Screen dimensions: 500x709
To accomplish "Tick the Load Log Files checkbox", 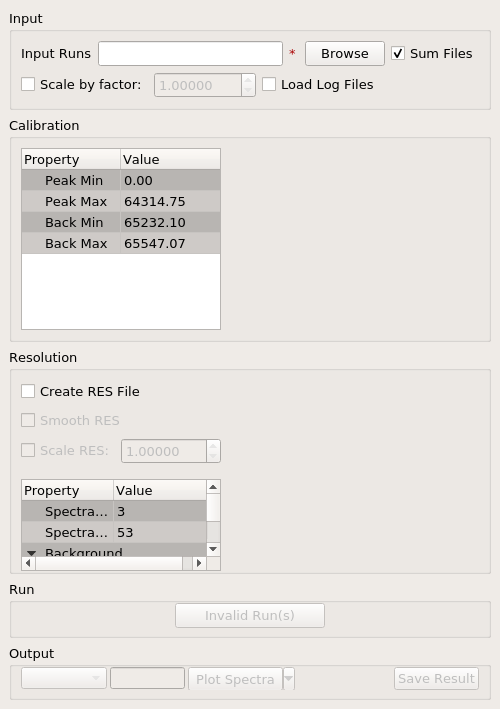I will [x=269, y=84].
